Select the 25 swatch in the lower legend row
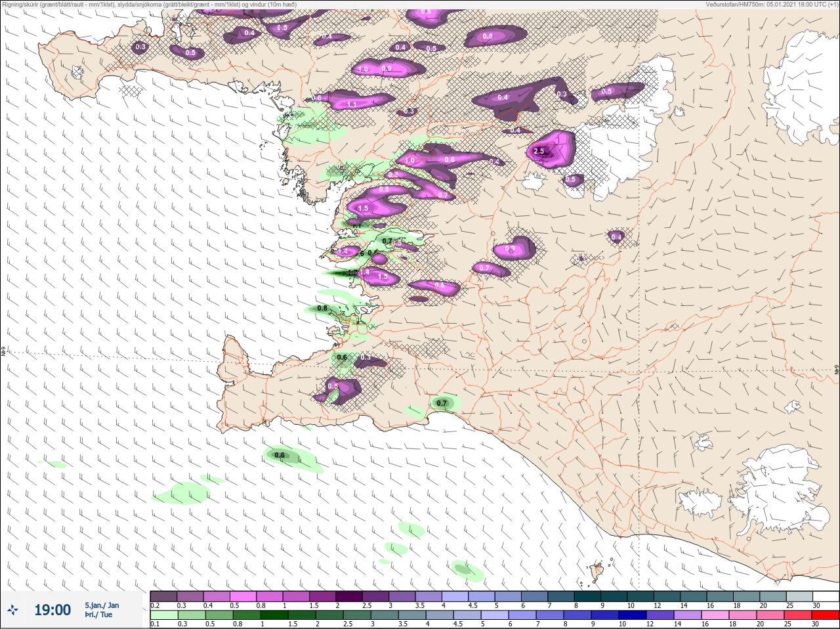 tap(799, 615)
